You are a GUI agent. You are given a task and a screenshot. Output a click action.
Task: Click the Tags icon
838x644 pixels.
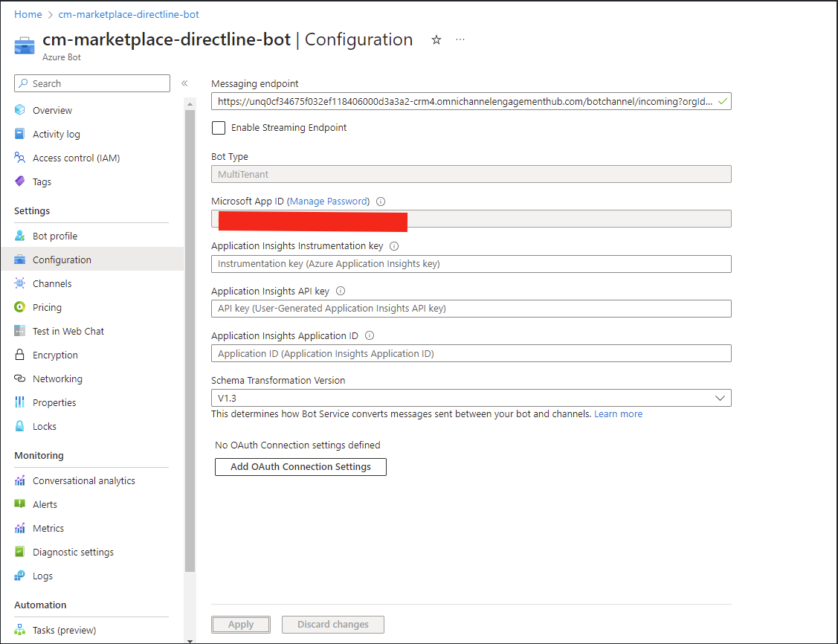pyautogui.click(x=20, y=181)
